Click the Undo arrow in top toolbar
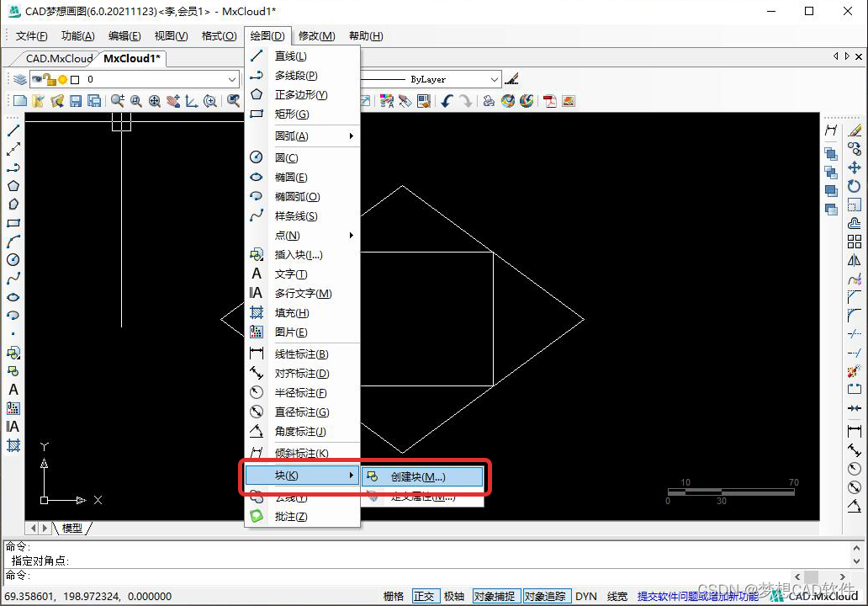This screenshot has height=606, width=868. pos(447,101)
